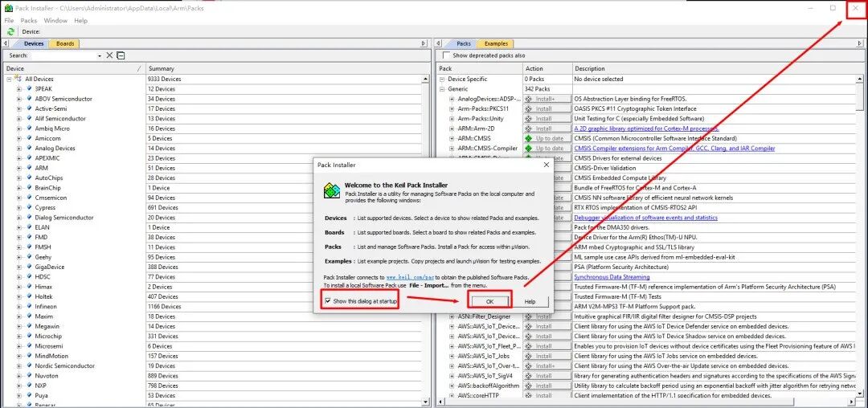
Task: Click the Ambiq Micro vendor icon
Action: 29,129
